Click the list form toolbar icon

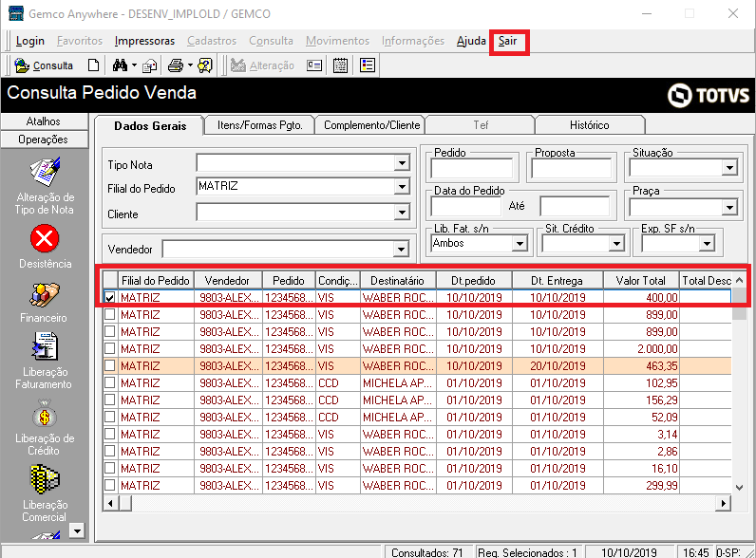[368, 65]
